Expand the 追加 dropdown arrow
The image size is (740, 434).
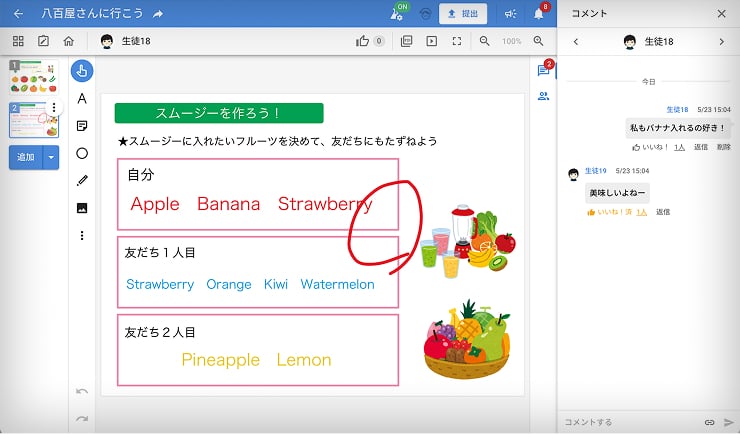(52, 158)
